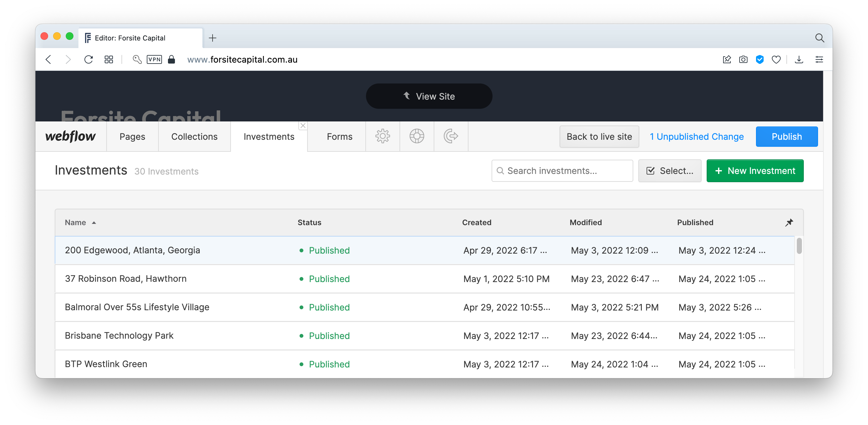Click the site security lock icon
Image resolution: width=868 pixels, height=425 pixels.
[171, 60]
